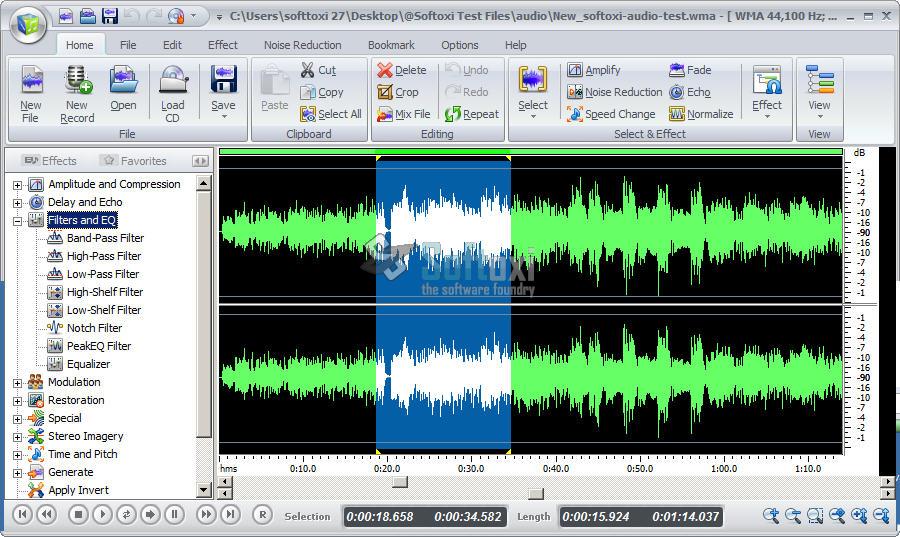Switch to the Effect ribbon tab
This screenshot has width=900, height=537.
pos(223,45)
